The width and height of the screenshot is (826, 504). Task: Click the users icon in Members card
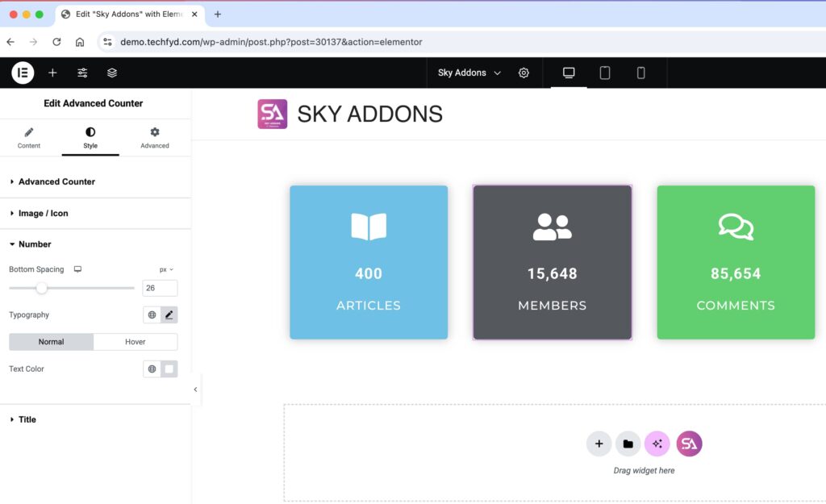point(552,227)
